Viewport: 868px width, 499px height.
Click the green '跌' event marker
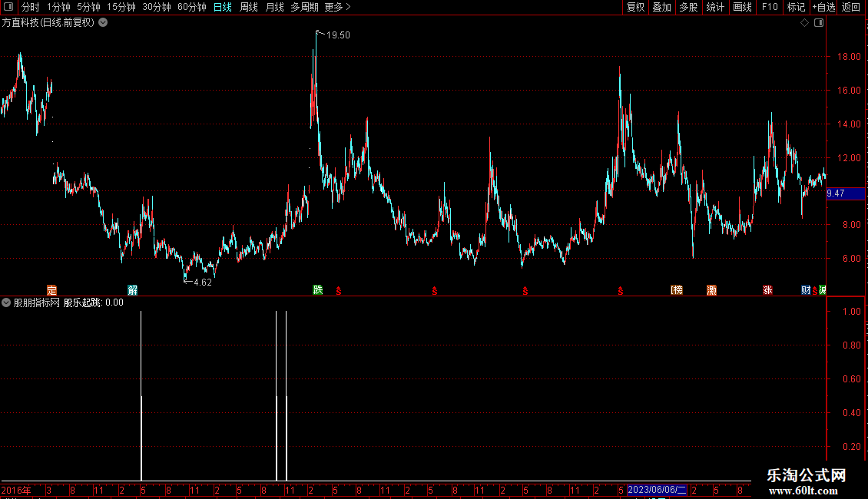tap(318, 290)
